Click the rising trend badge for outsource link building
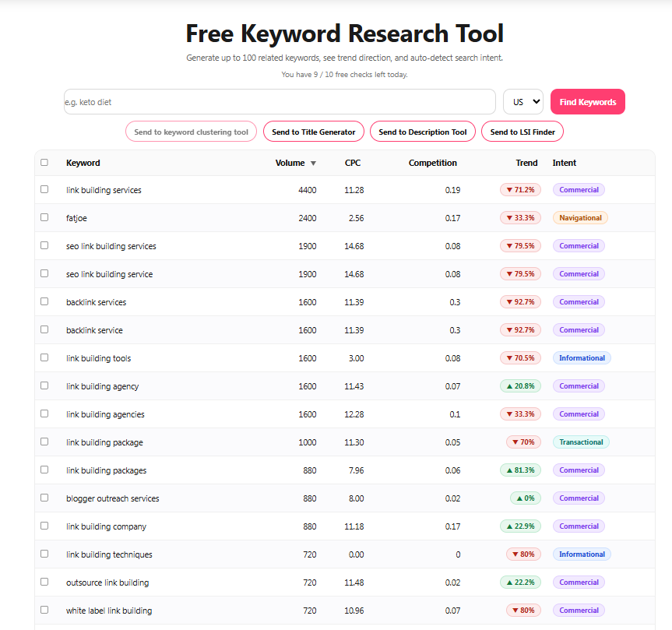The width and height of the screenshot is (672, 630). tap(520, 582)
